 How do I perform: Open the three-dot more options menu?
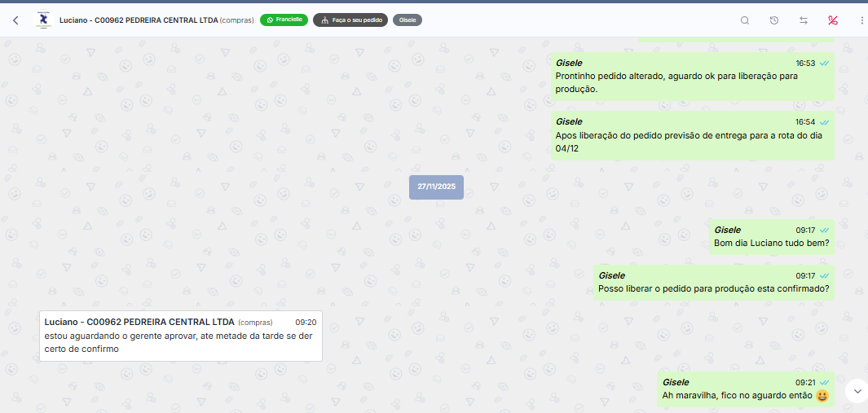pos(861,20)
